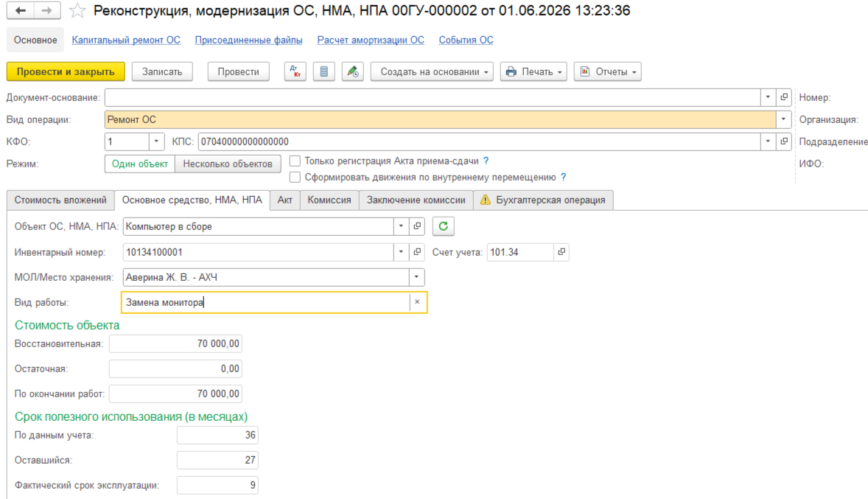
Task: Switch to Несколько объектов mode
Action: 228,164
